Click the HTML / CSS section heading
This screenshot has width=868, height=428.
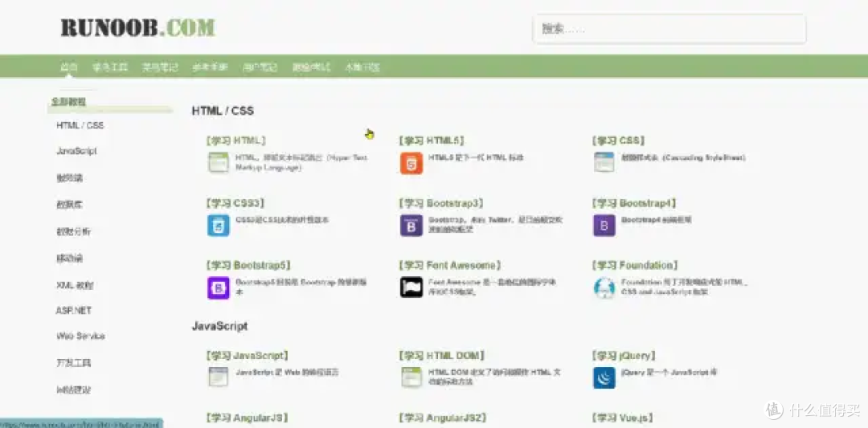[x=223, y=111]
